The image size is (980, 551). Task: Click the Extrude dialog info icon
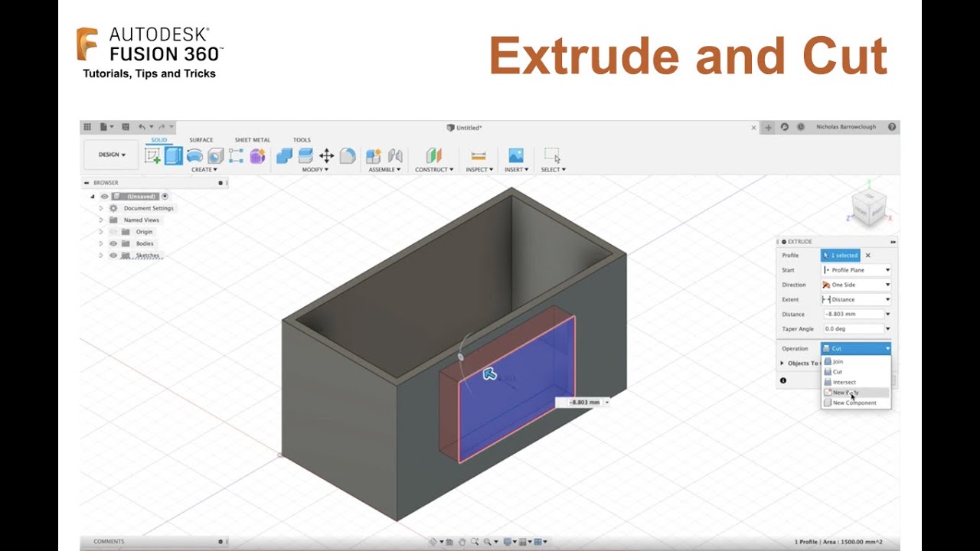click(783, 380)
